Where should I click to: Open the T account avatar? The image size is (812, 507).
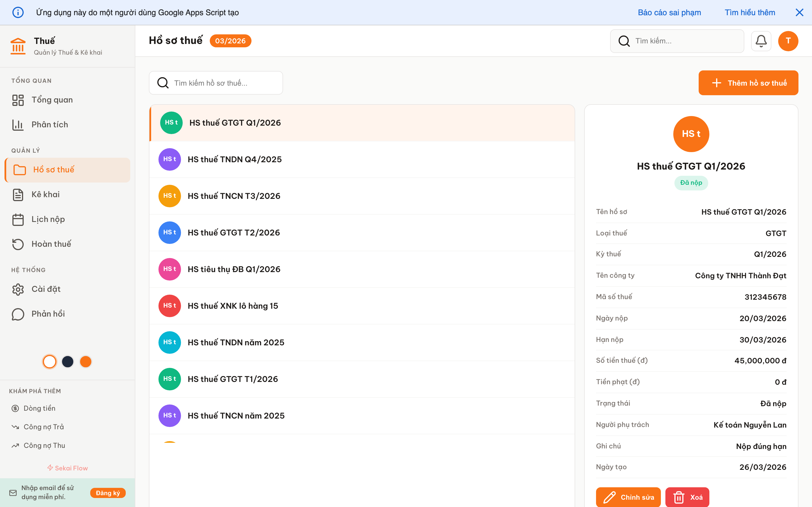788,41
